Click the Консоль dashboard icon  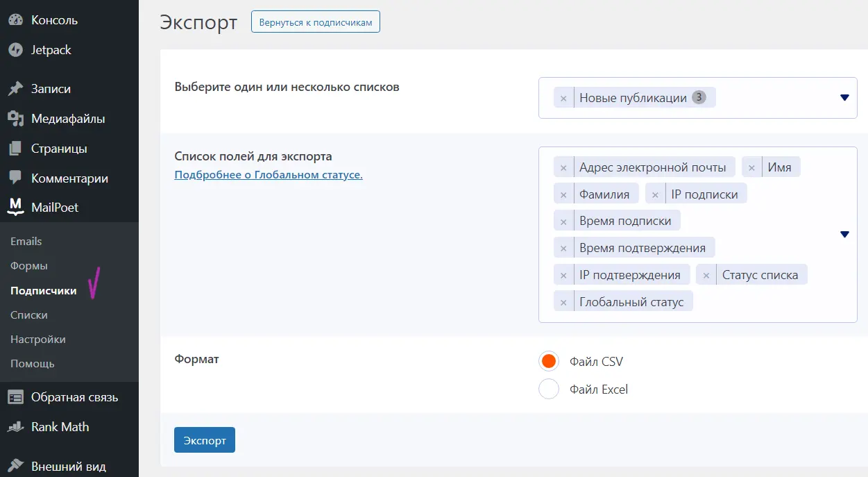(x=15, y=20)
